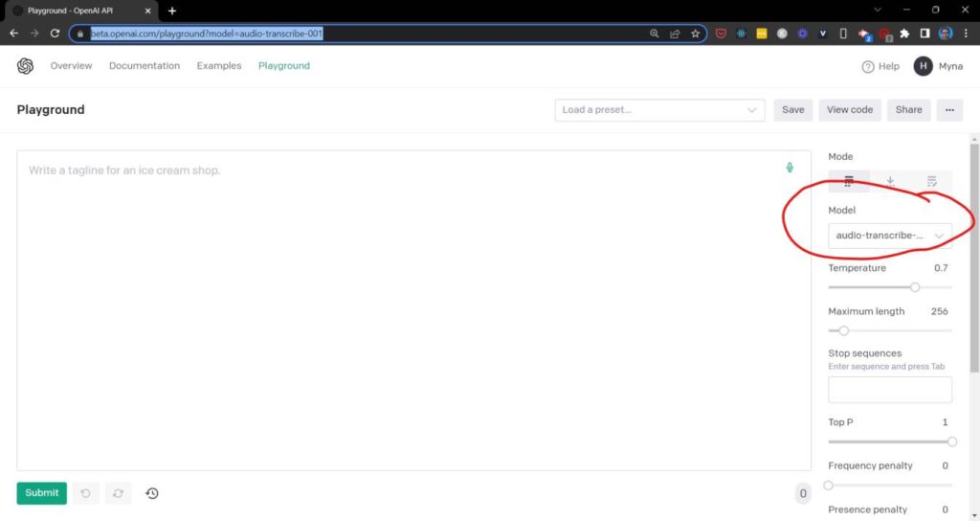Screen dimensions: 980x521
Task: Open the tab search chevron in title bar
Action: coord(878,10)
